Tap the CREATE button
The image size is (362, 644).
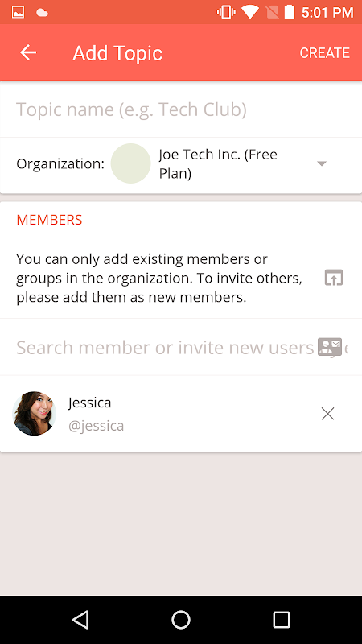325,53
